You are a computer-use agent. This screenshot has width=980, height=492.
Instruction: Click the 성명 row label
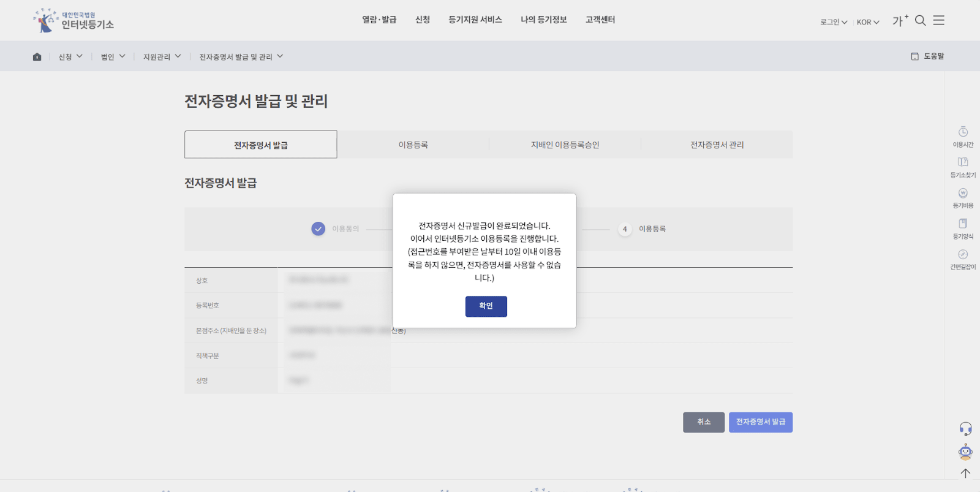point(202,380)
